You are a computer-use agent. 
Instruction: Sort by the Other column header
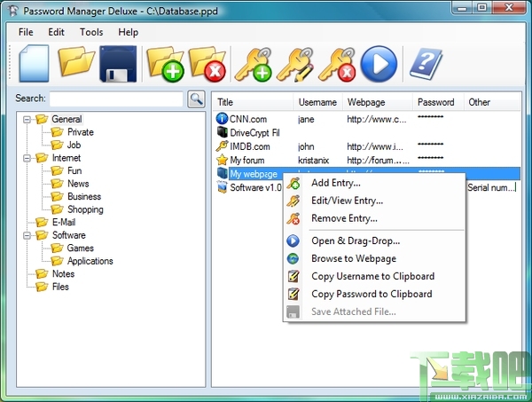point(492,102)
